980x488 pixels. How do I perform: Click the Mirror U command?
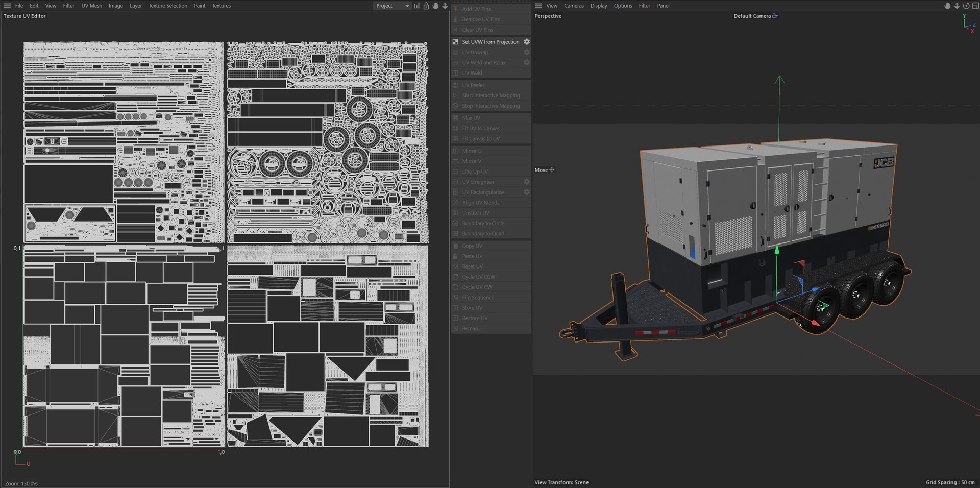point(491,151)
